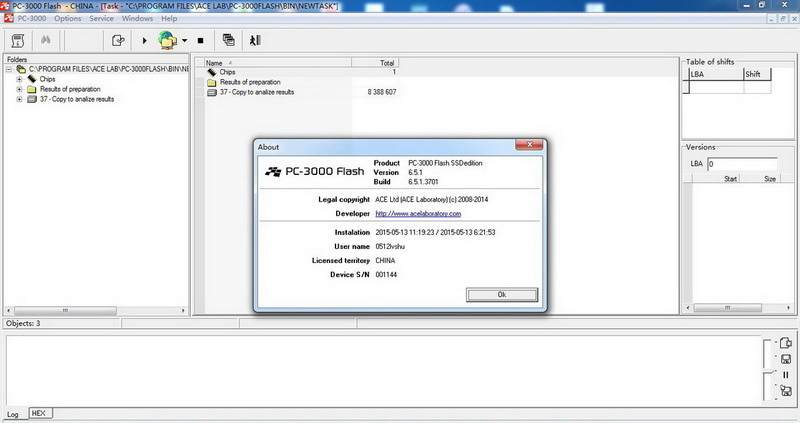The height and width of the screenshot is (423, 800).
Task: Restore the inner task window via MDI restore button
Action: coord(783,18)
